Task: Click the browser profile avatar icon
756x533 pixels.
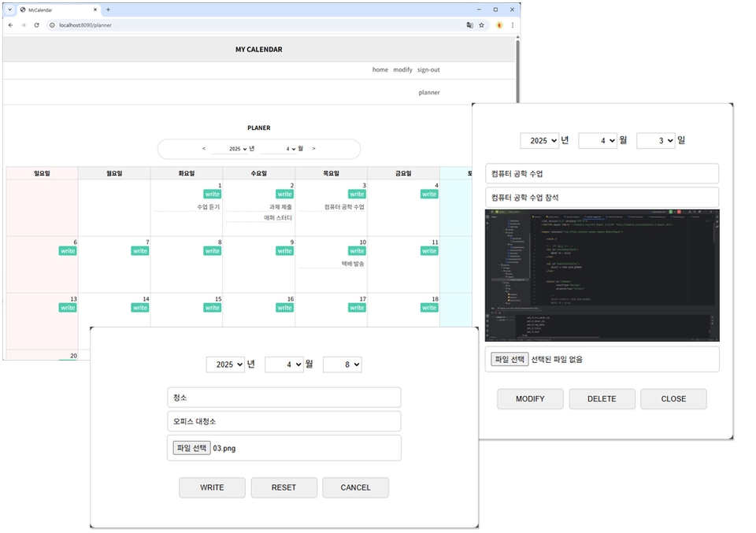Action: point(499,25)
